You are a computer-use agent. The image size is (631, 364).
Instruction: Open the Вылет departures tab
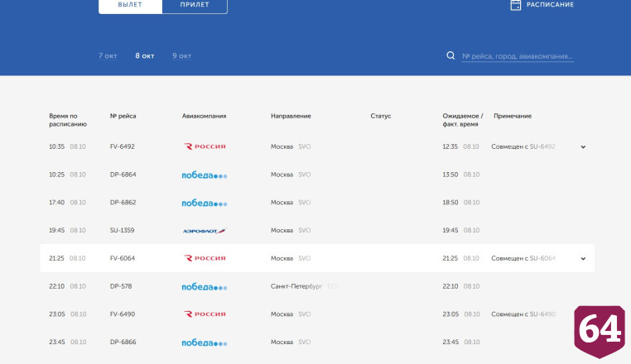point(130,5)
